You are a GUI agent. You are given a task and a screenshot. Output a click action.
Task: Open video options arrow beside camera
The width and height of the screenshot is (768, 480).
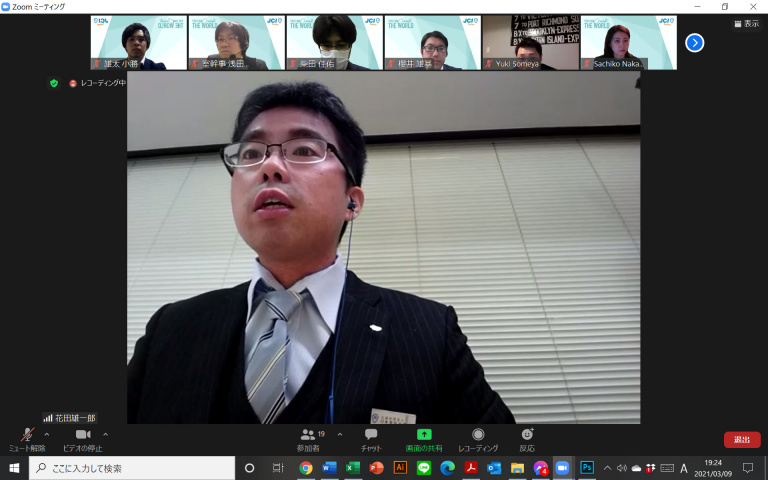pos(105,434)
